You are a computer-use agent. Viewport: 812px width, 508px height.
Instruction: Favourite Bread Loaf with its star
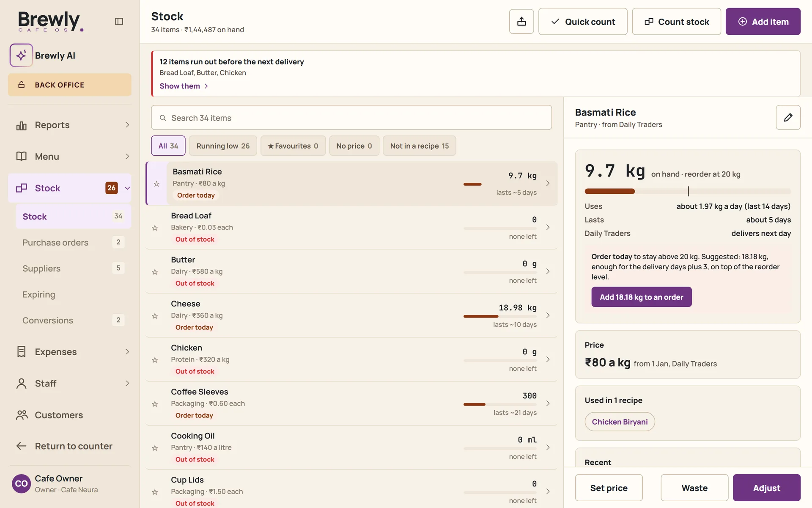155,228
